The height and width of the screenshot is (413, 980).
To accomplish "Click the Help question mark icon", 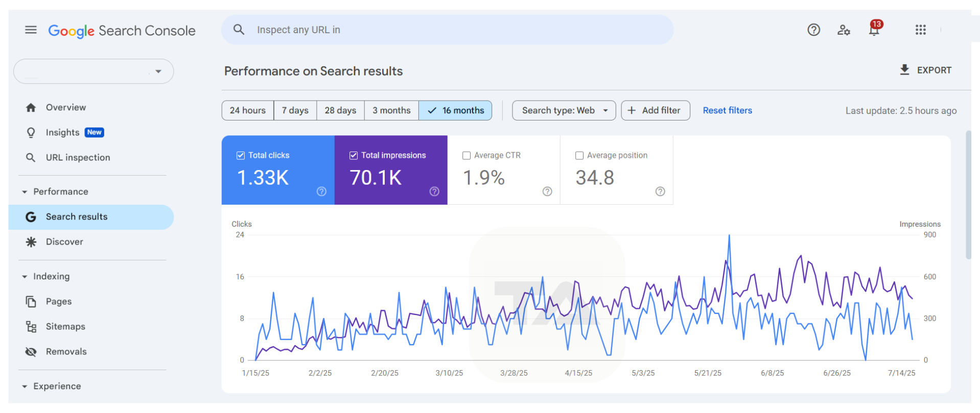I will click(x=813, y=30).
